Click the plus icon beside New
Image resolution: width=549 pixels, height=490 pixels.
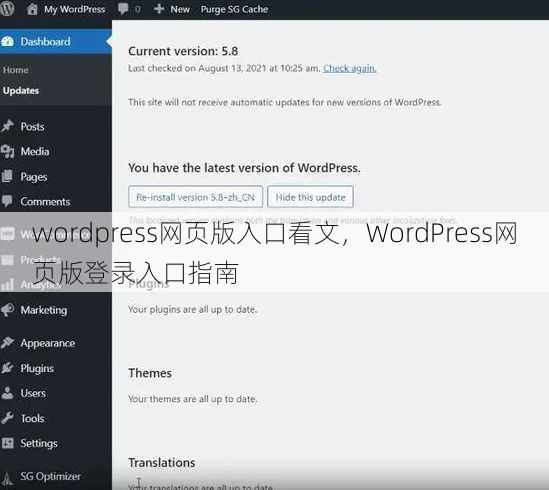tap(159, 9)
